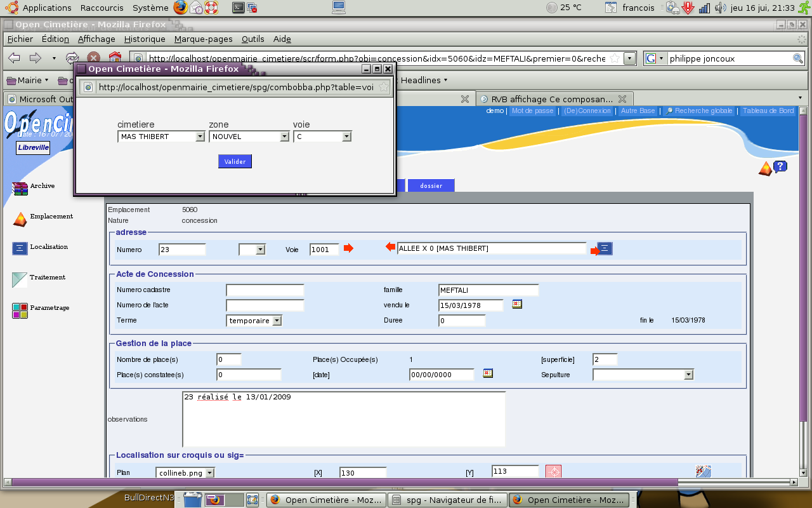Open the dossier tab button
Viewport: 812px width, 508px height.
[x=431, y=186]
